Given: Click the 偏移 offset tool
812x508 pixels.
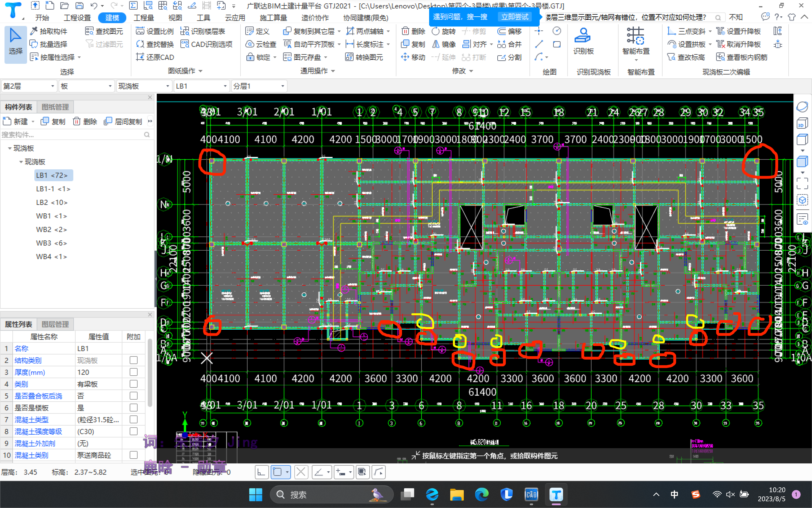Looking at the screenshot, I should pos(509,31).
